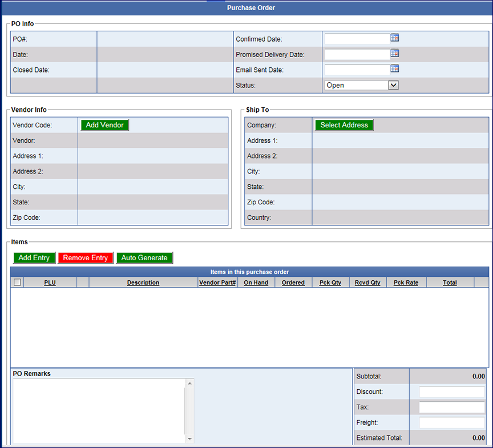Sort by On Hand column header
Screen dimensions: 493x448
[256, 282]
